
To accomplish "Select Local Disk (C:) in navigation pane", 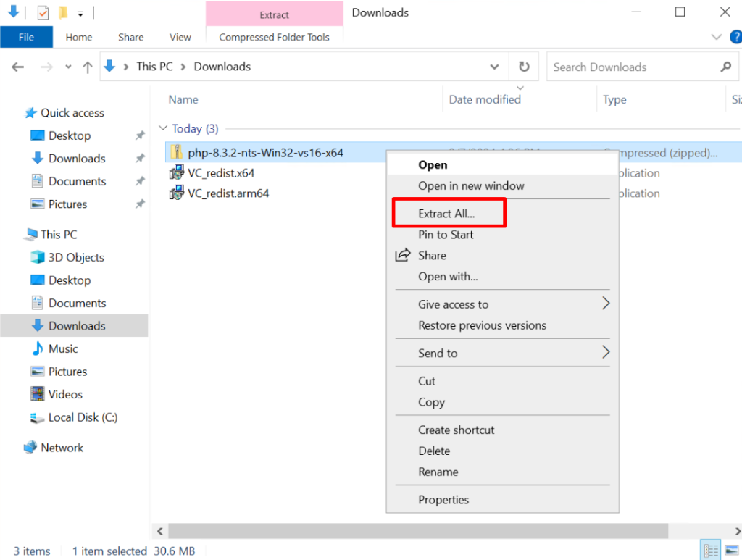I will pos(82,417).
